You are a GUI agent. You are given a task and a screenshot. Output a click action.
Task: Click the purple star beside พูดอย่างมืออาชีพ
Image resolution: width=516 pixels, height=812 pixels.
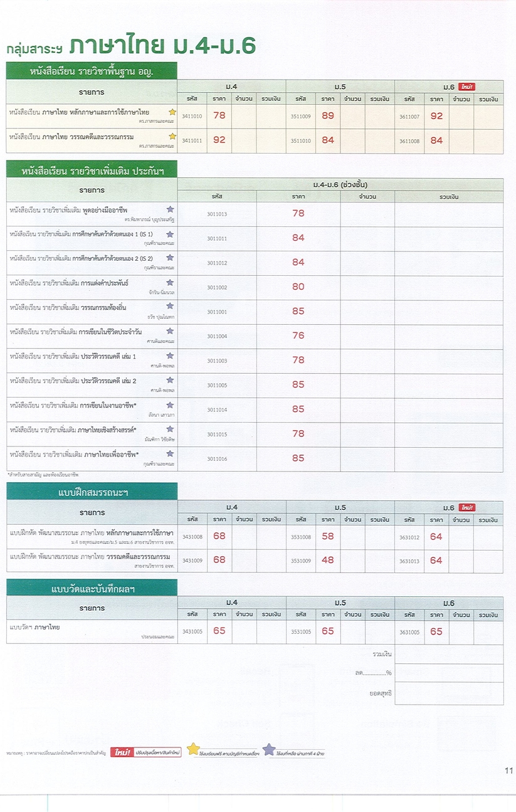(x=170, y=209)
